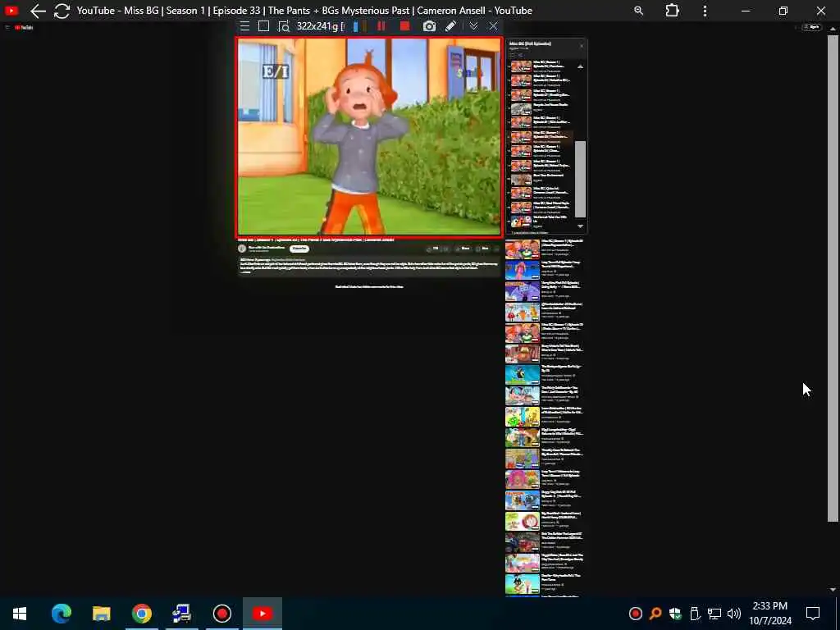Close the recorder toolbar with X
Viewport: 840px width, 630px height.
[493, 26]
